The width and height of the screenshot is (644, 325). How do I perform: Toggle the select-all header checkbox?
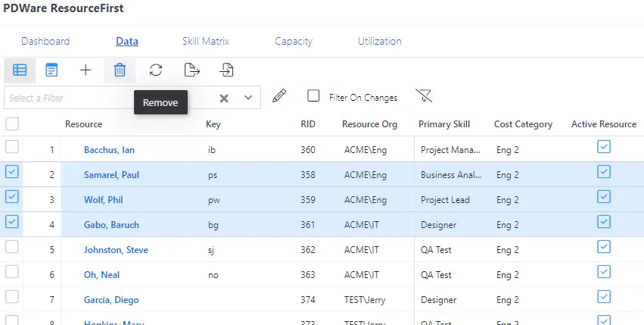[12, 123]
